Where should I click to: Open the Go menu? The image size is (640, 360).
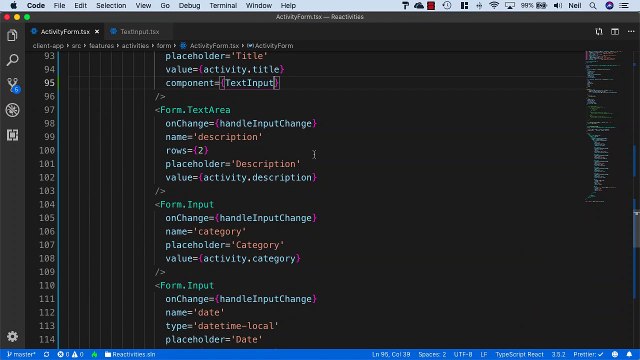pyautogui.click(x=165, y=5)
